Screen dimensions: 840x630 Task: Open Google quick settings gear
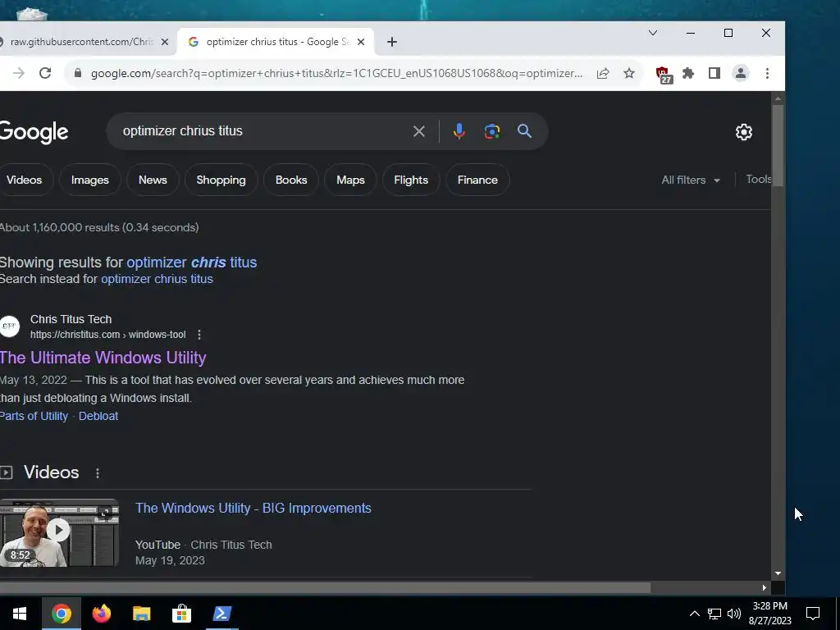743,132
